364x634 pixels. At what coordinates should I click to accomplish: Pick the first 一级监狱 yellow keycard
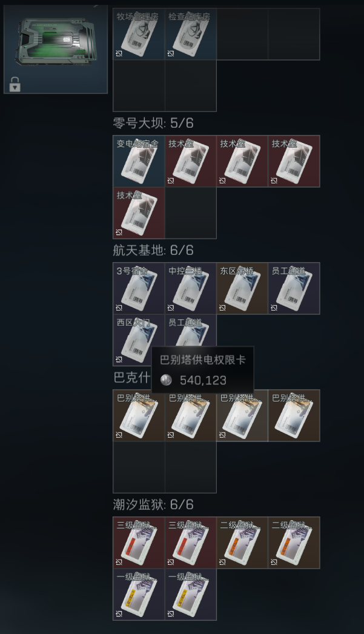click(x=139, y=595)
